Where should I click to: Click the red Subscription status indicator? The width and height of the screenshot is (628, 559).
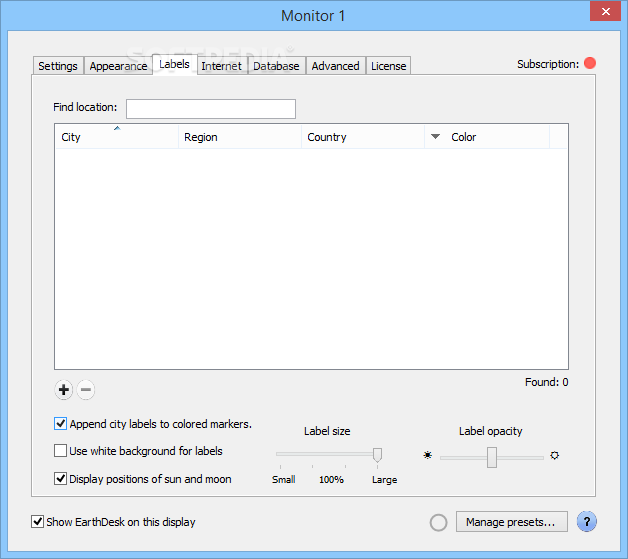pyautogui.click(x=590, y=63)
